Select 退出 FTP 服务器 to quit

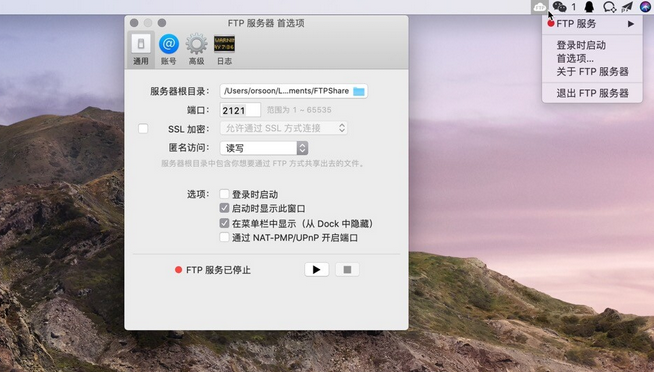(592, 93)
